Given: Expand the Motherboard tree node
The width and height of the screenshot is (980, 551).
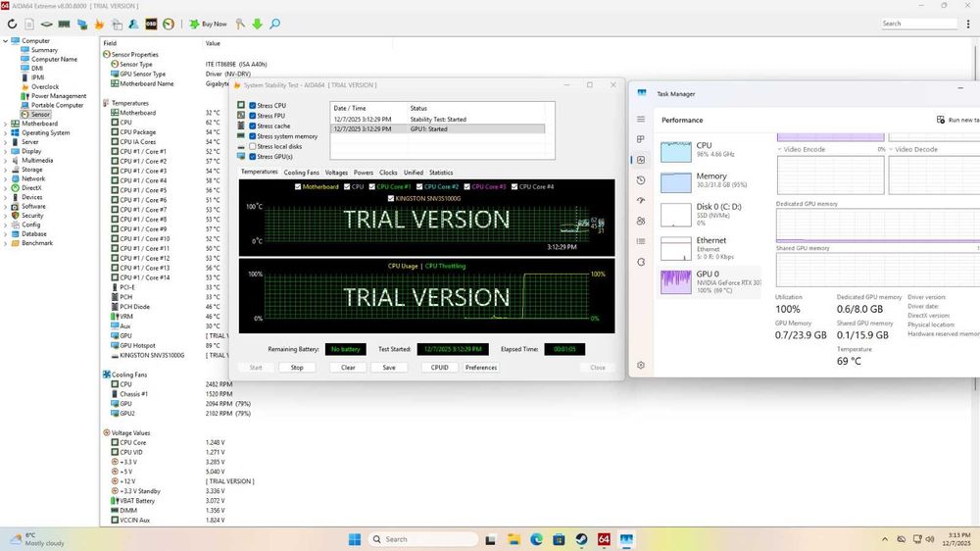Looking at the screenshot, I should 6,124.
